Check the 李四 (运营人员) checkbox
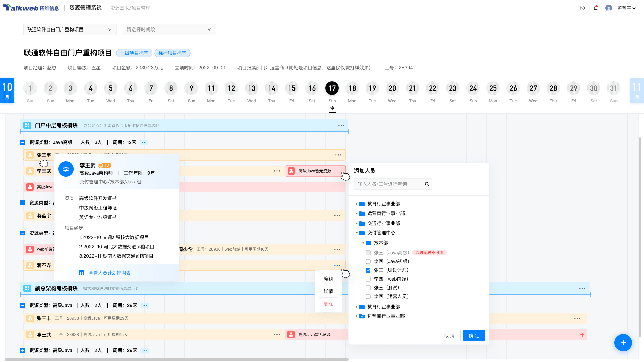 coord(368,296)
